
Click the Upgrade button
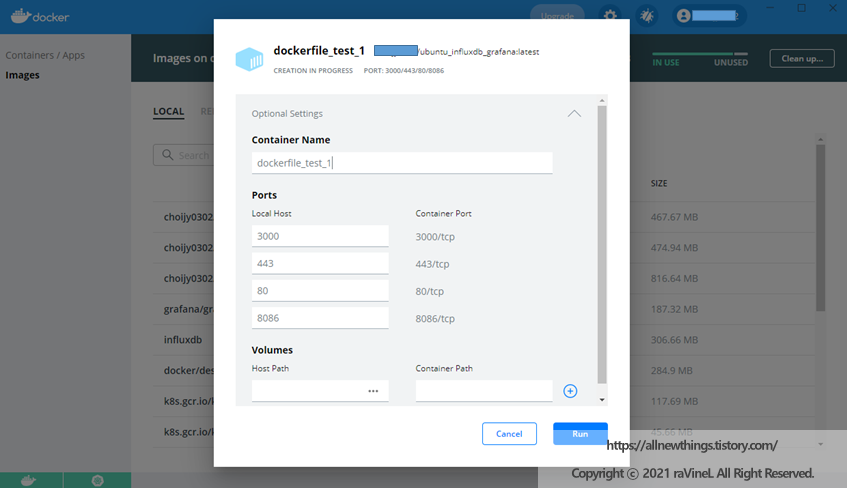[557, 16]
